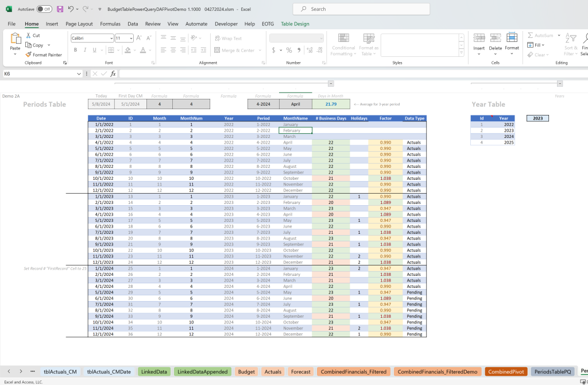
Task: Increase font size icon
Action: [139, 38]
